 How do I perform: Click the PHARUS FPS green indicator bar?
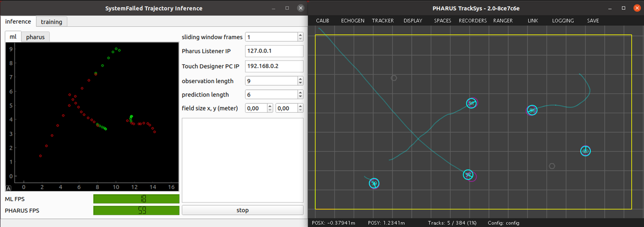coord(136,210)
